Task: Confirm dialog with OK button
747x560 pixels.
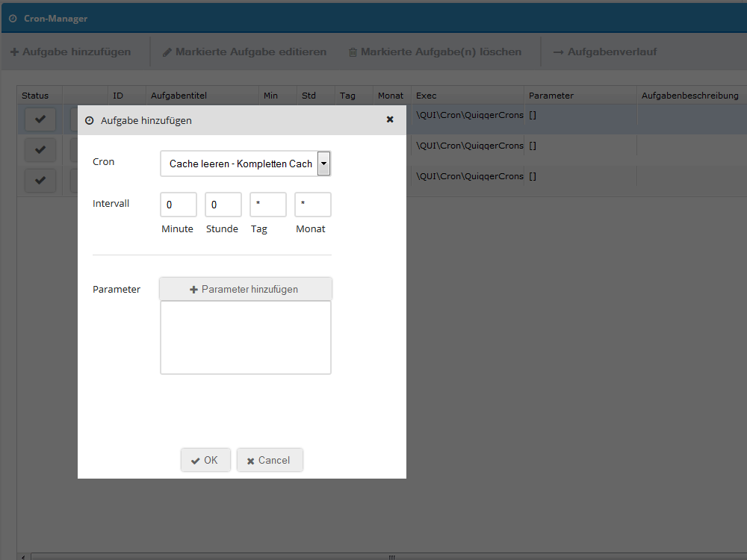Action: (x=205, y=460)
